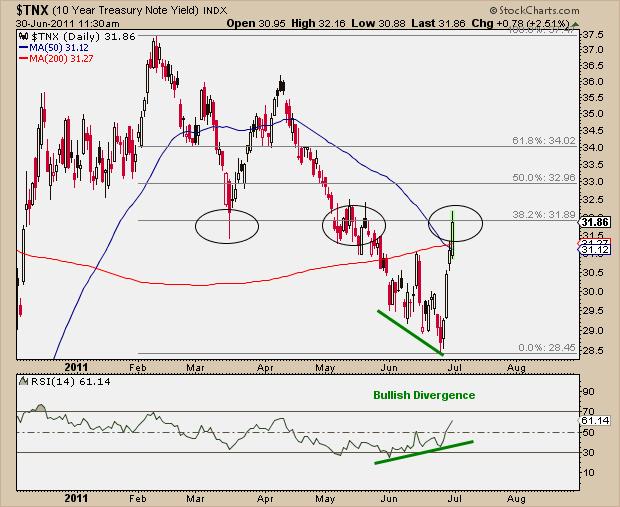620x507 pixels.
Task: Click the 70 level on RSI axis
Action: pyautogui.click(x=589, y=412)
